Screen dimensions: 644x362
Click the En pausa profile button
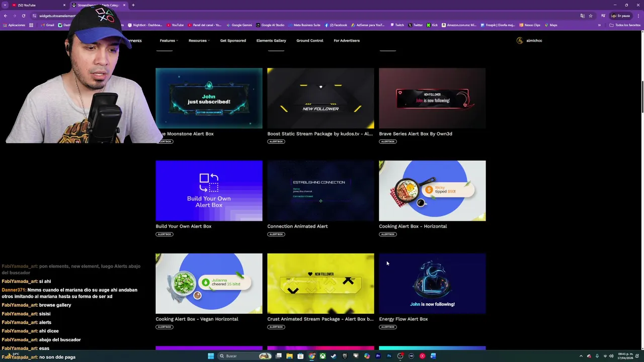click(620, 16)
